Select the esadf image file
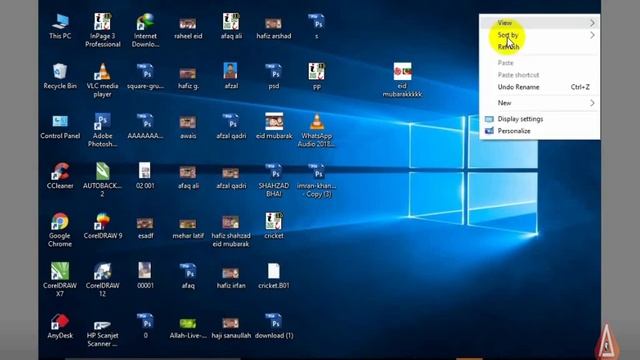 click(145, 228)
